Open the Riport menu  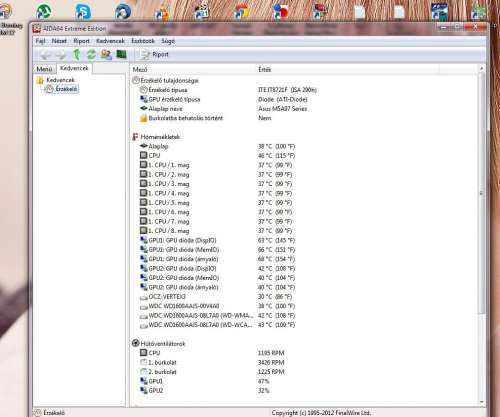pos(82,41)
